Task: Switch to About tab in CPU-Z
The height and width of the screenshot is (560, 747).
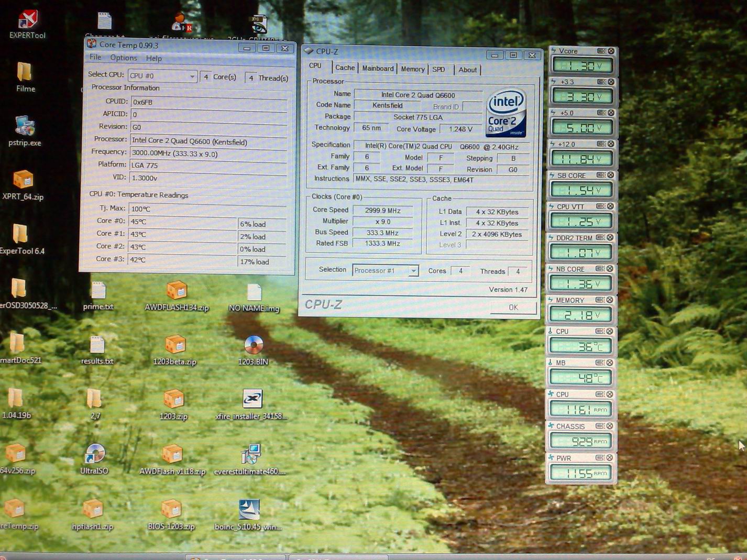Action: (x=468, y=70)
